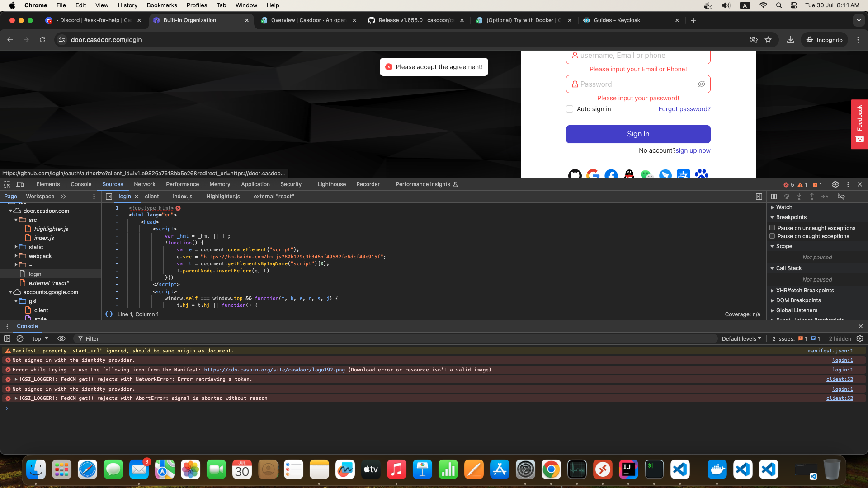Bookmark the page with the star icon
868x488 pixels.
(x=768, y=40)
